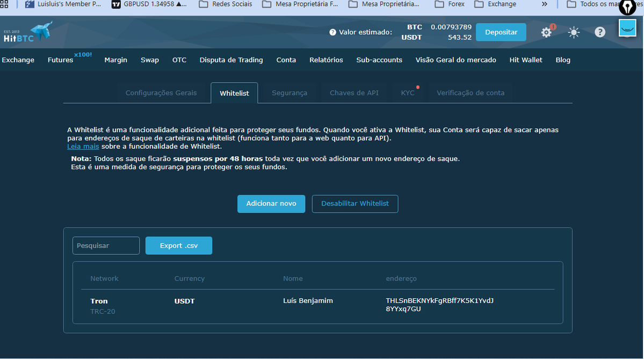The height and width of the screenshot is (359, 644).
Task: Click the Nome column header
Action: (x=293, y=278)
